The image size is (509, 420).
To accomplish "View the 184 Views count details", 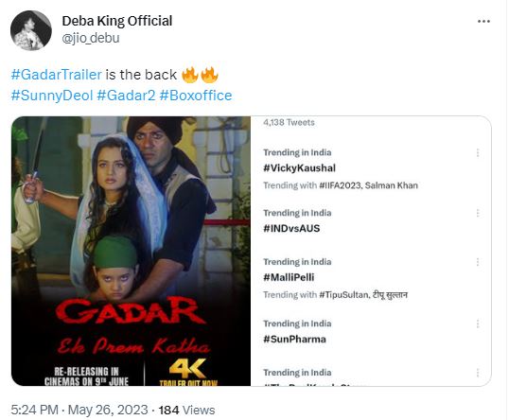I will click(186, 410).
